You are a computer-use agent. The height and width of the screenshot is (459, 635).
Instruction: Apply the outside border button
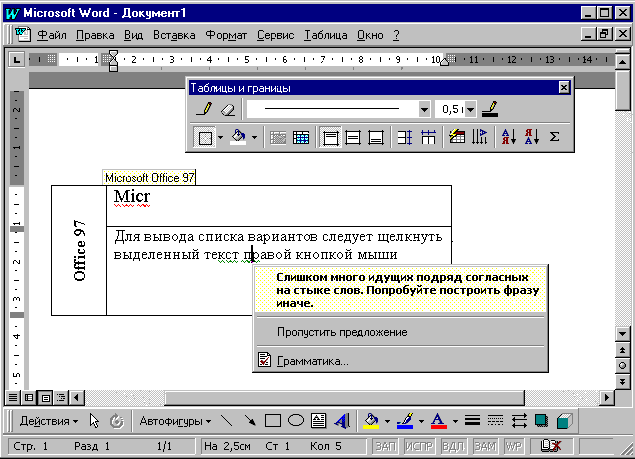pyautogui.click(x=205, y=138)
